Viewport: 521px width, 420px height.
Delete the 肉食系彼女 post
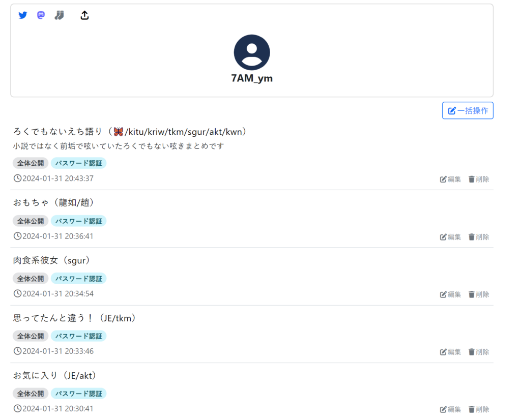pos(479,294)
